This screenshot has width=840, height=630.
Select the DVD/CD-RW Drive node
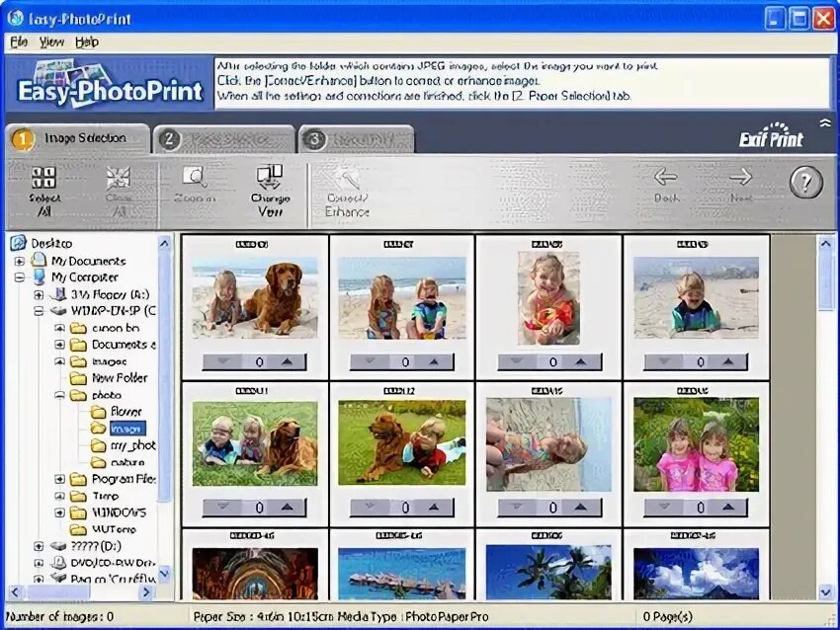tap(113, 563)
